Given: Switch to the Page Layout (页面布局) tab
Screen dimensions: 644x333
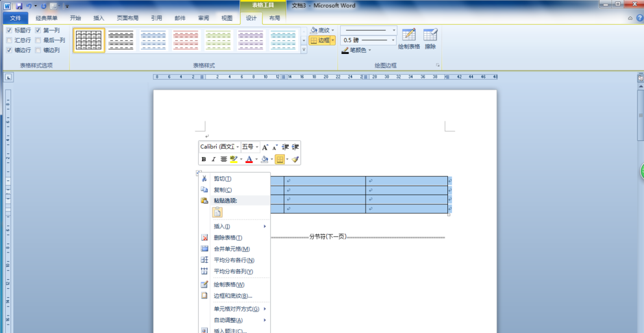Looking at the screenshot, I should (x=127, y=18).
